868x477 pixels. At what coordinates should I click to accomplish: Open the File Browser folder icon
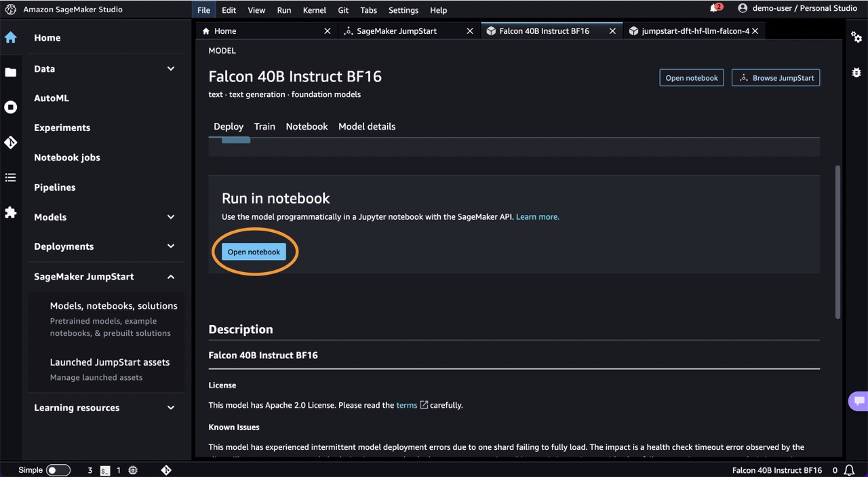[11, 72]
